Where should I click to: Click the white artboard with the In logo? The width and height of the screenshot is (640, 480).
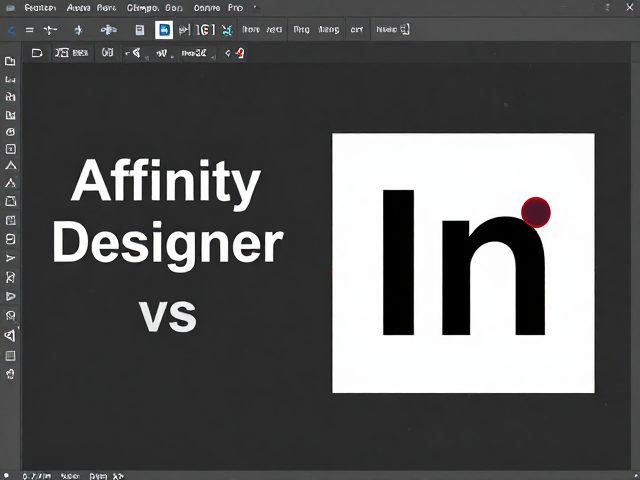click(x=463, y=263)
